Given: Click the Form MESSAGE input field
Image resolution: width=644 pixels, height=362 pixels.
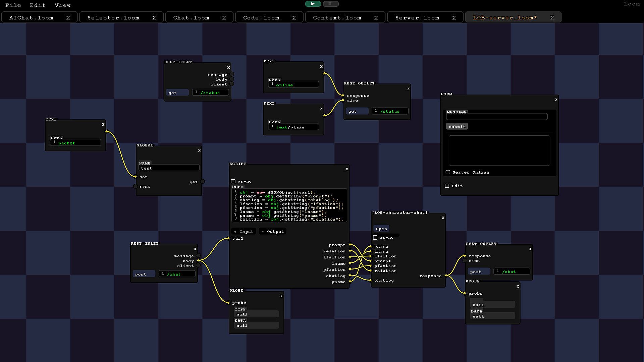Looking at the screenshot, I should coord(496,117).
